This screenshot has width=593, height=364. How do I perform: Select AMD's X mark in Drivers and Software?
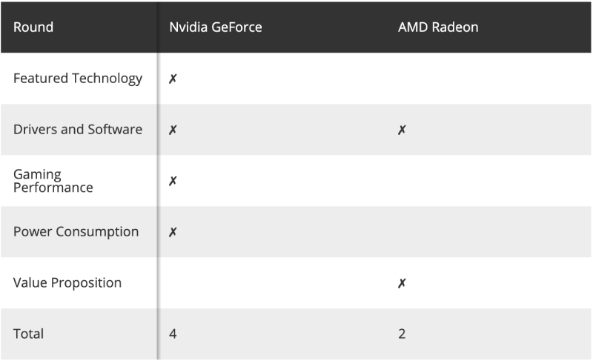click(402, 130)
